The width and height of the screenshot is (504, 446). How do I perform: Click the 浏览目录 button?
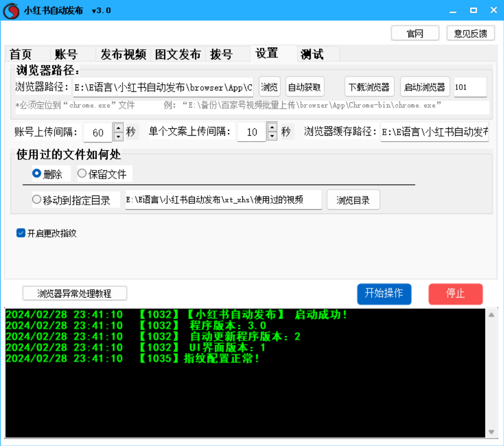353,200
